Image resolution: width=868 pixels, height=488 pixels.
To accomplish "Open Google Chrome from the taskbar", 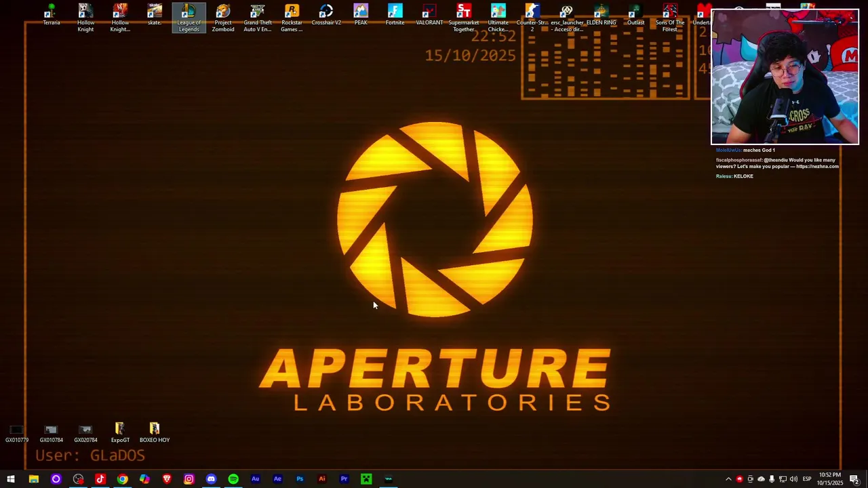I will coord(122,479).
